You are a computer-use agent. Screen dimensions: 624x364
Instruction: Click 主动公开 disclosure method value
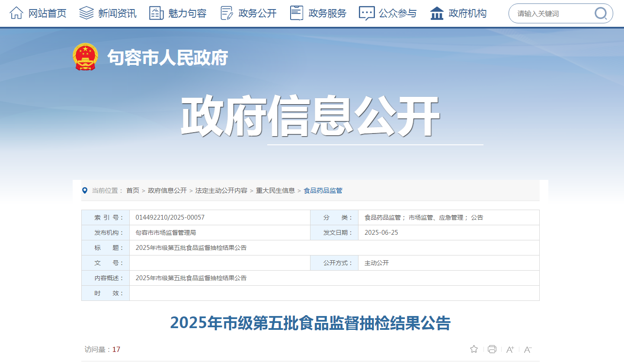click(377, 263)
